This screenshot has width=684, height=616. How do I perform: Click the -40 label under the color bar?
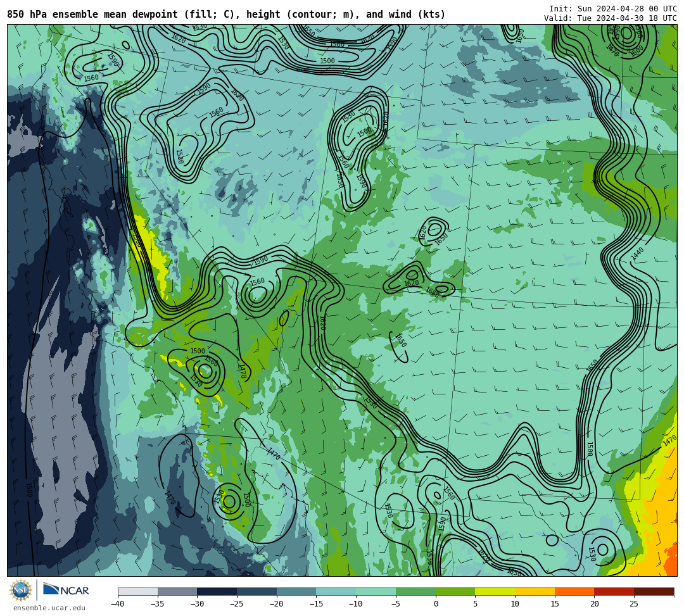(x=117, y=604)
